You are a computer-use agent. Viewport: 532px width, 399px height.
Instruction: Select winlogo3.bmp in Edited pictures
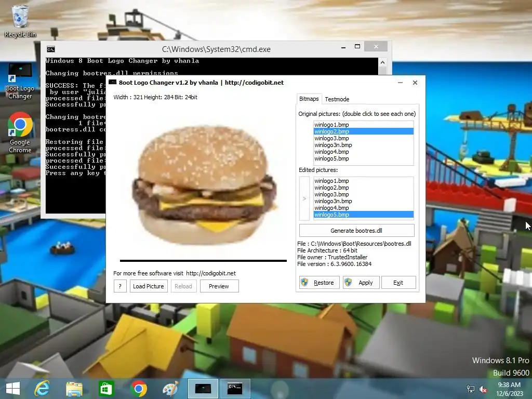(x=363, y=194)
